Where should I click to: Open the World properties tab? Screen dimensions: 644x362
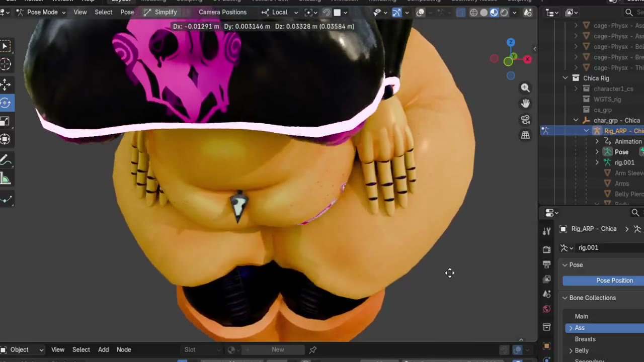[x=547, y=309]
